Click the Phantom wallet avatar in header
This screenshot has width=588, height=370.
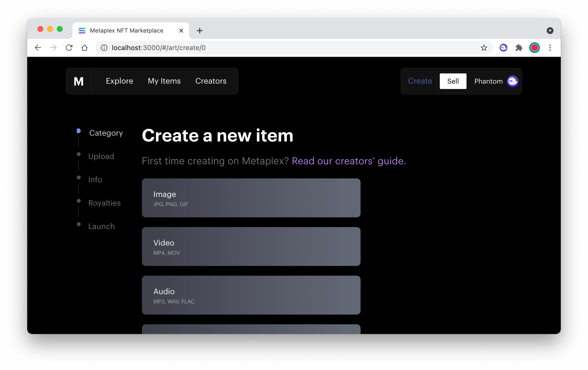512,81
